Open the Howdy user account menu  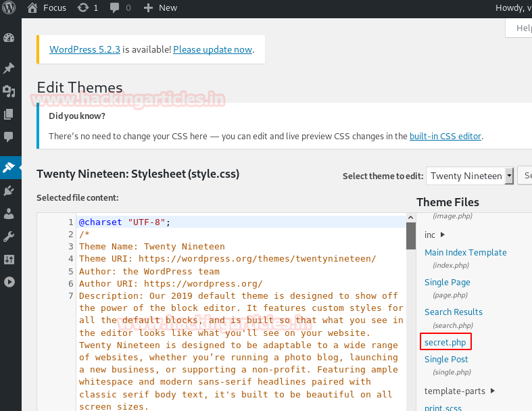(x=513, y=8)
